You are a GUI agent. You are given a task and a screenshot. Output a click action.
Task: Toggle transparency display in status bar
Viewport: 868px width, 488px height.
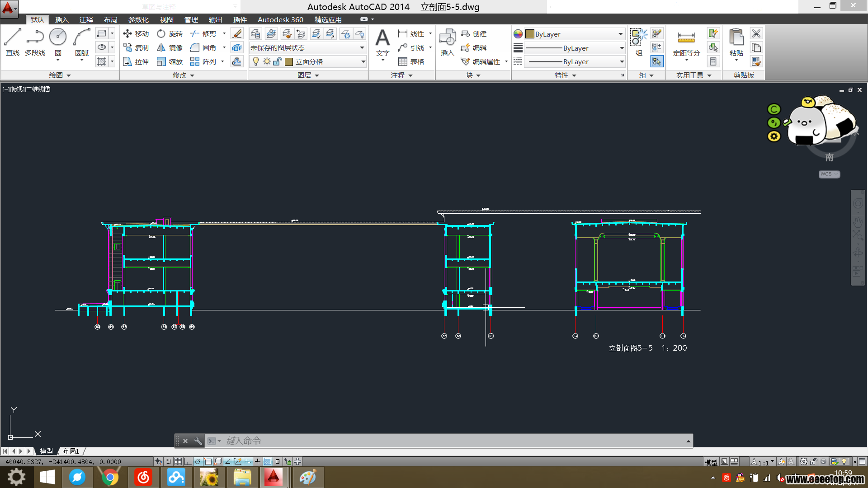pos(268,461)
